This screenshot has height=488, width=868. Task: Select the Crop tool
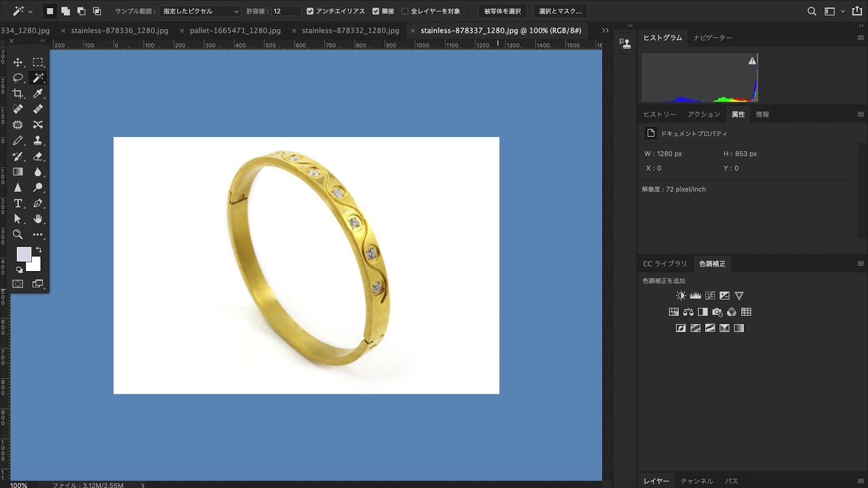point(18,94)
